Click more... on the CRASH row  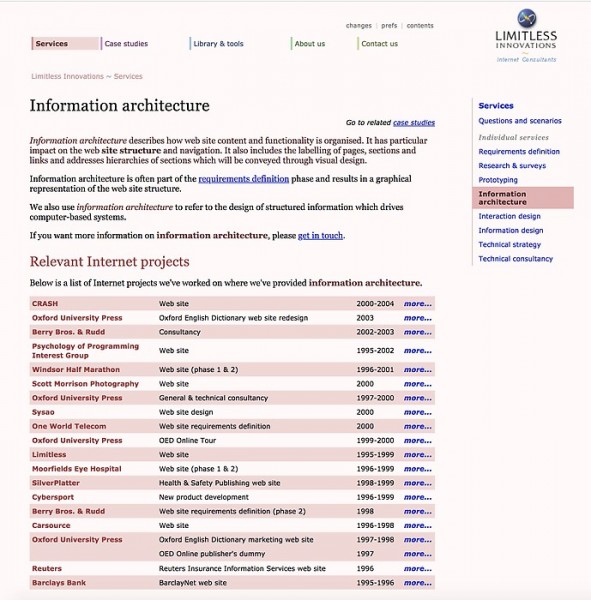point(418,304)
